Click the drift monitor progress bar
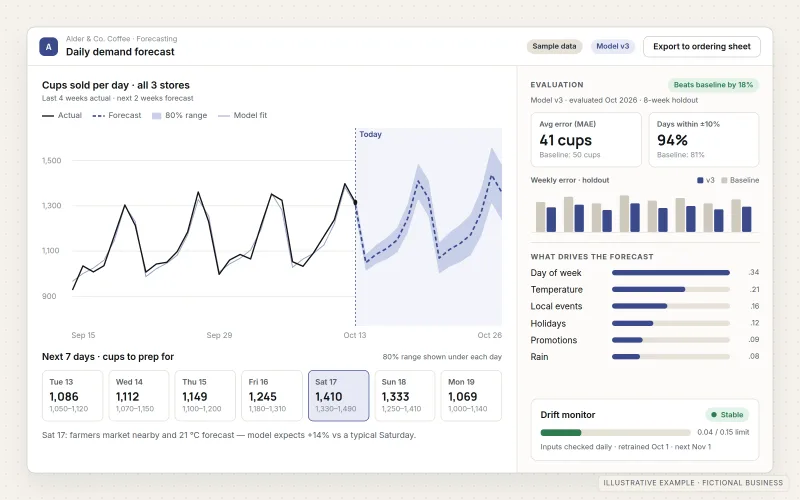The image size is (800, 500). [615, 433]
